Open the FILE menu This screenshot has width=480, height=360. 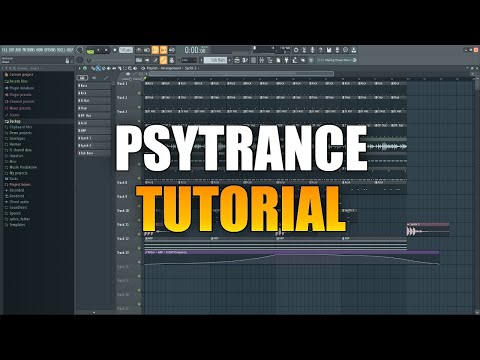[5, 50]
